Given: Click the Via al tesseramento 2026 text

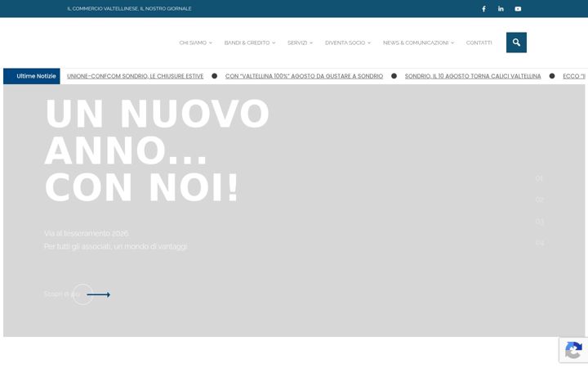Looking at the screenshot, I should [x=87, y=233].
